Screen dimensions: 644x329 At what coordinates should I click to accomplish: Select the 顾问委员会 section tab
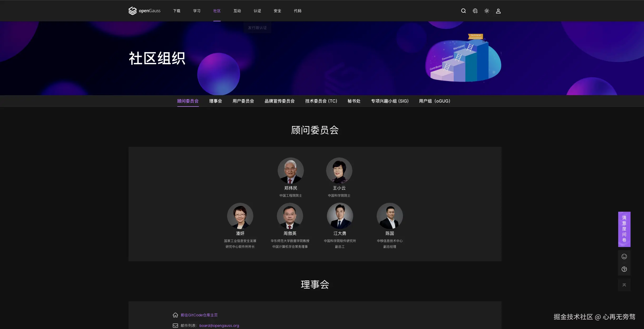click(188, 101)
